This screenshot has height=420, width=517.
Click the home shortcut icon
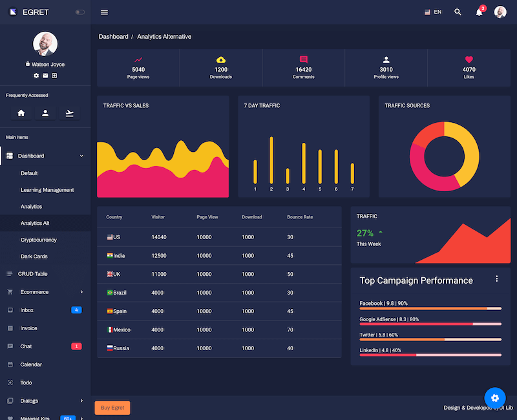(21, 113)
